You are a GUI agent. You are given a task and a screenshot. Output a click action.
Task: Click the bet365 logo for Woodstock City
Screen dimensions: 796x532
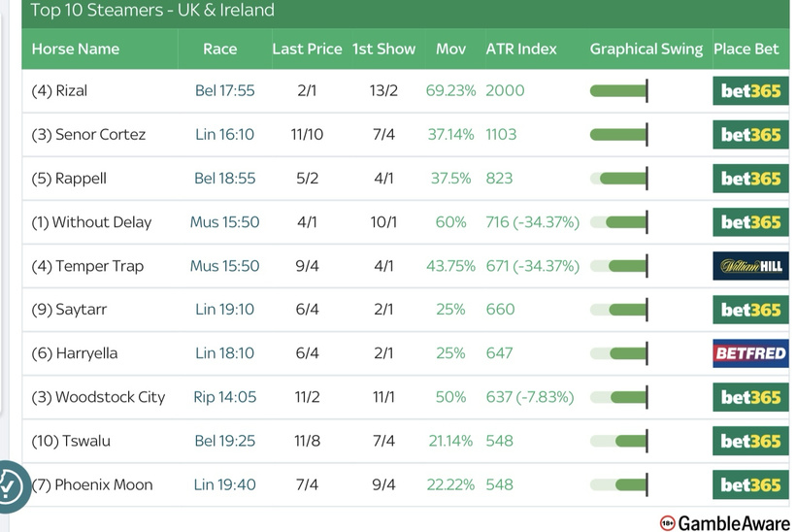point(750,397)
